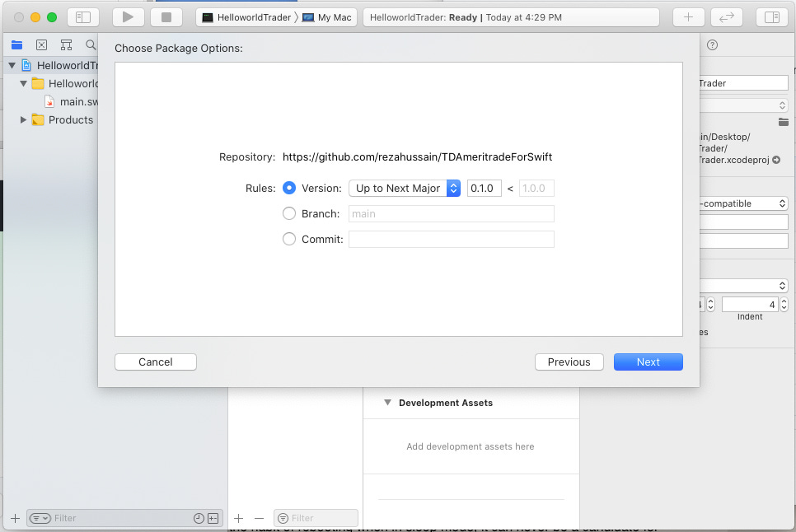Viewport: 796px width, 532px height.
Task: Click the HelloworldTrader scheme selector
Action: click(x=246, y=17)
